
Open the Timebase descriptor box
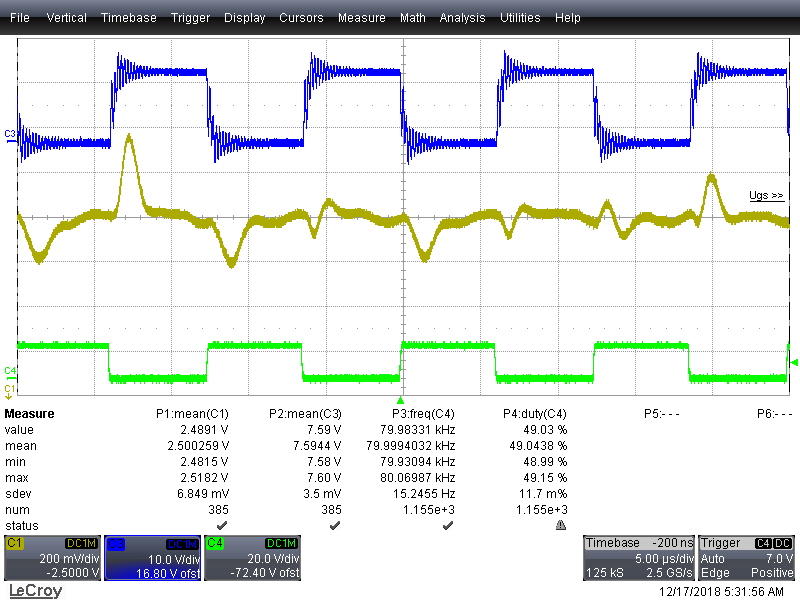click(x=640, y=555)
